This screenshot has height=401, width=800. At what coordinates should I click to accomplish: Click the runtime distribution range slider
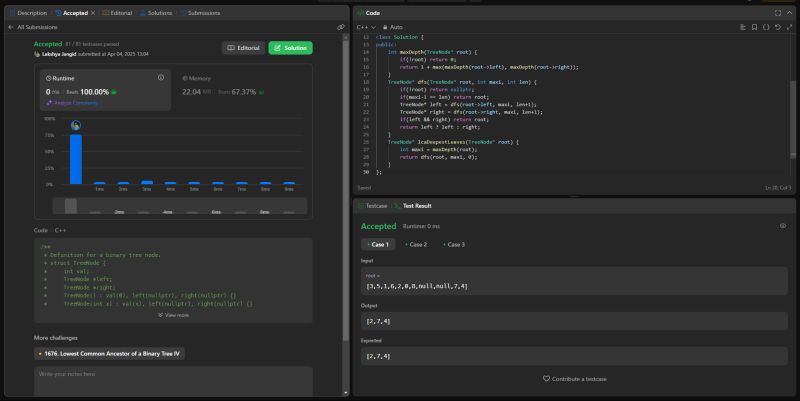[x=71, y=206]
